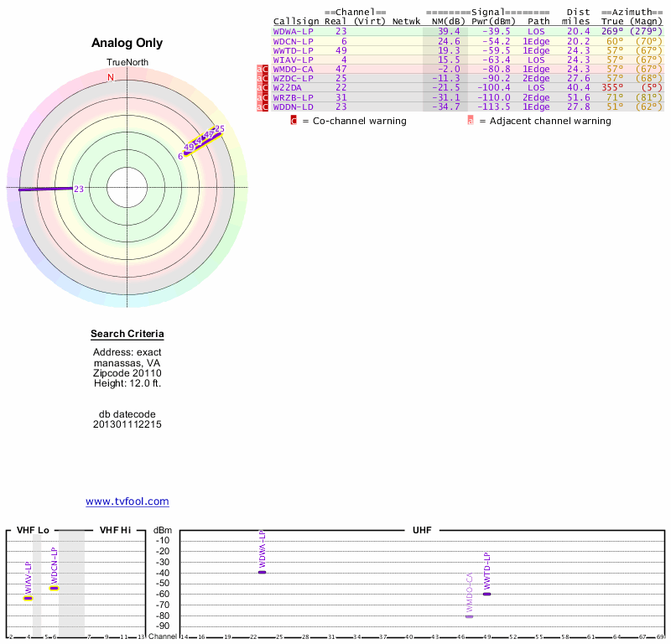Click the co-channel warning icon beside WMDO-CA

266,69
